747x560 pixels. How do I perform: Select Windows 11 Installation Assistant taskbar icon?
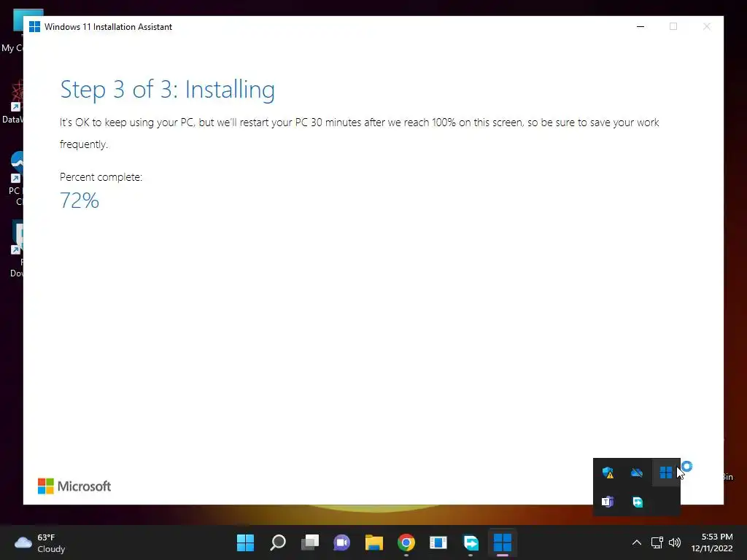click(503, 542)
